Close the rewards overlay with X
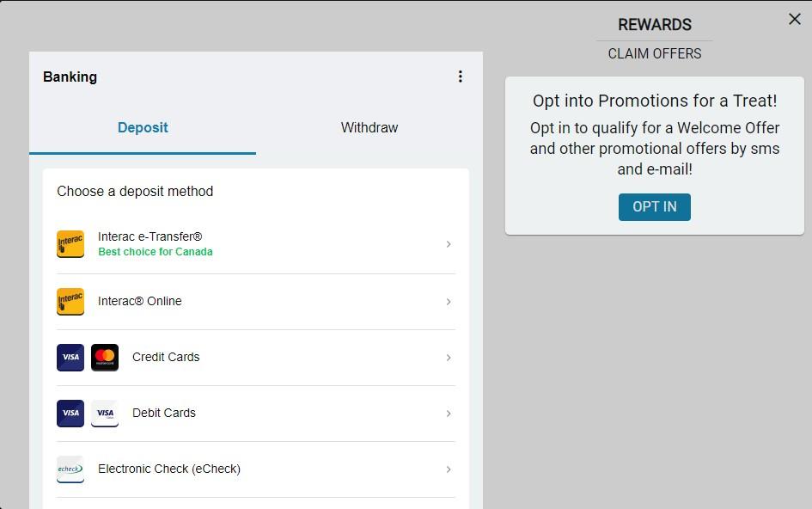 pos(795,19)
